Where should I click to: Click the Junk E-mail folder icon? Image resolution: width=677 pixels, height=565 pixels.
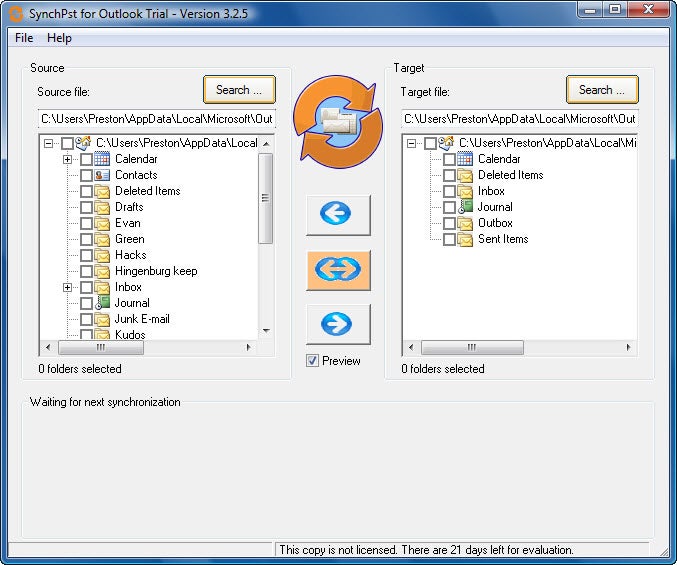(102, 319)
